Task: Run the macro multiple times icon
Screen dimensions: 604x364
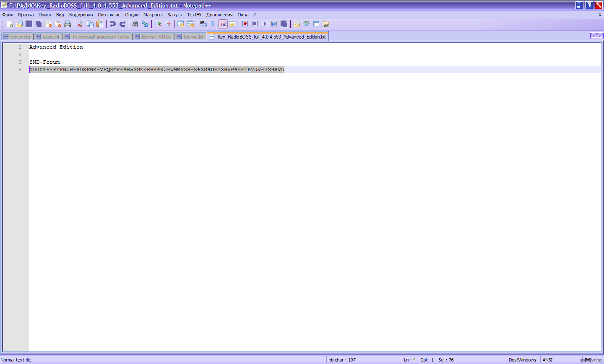Action: 274,24
